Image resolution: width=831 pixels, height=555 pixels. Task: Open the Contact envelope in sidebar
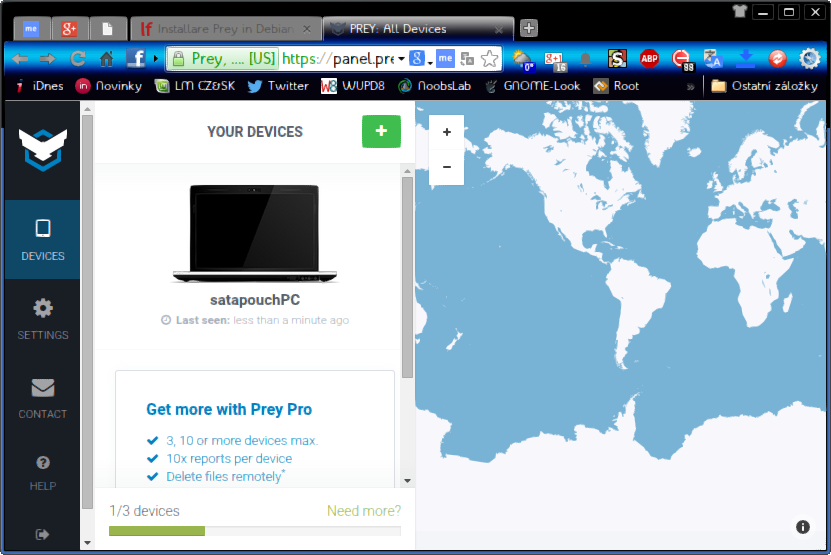[42, 398]
